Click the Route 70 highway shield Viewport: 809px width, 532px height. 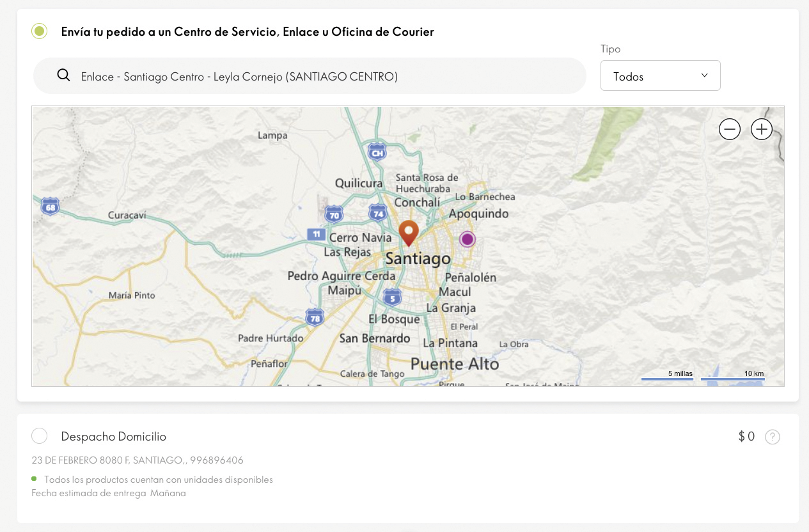coord(333,214)
